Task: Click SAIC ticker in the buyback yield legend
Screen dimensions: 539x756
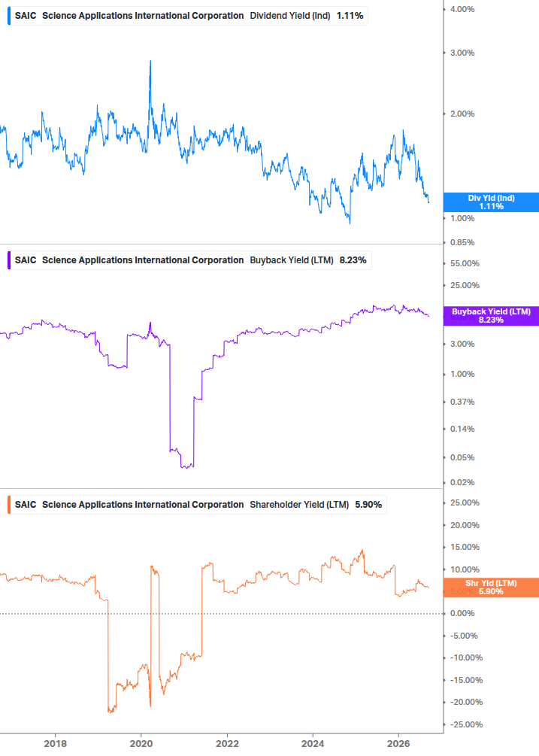Action: [x=26, y=260]
